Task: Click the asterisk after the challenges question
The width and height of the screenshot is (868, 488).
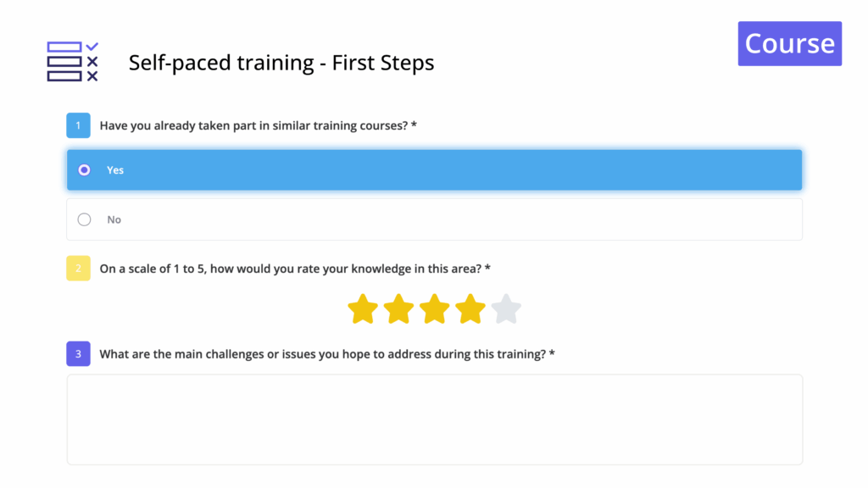Action: [552, 353]
